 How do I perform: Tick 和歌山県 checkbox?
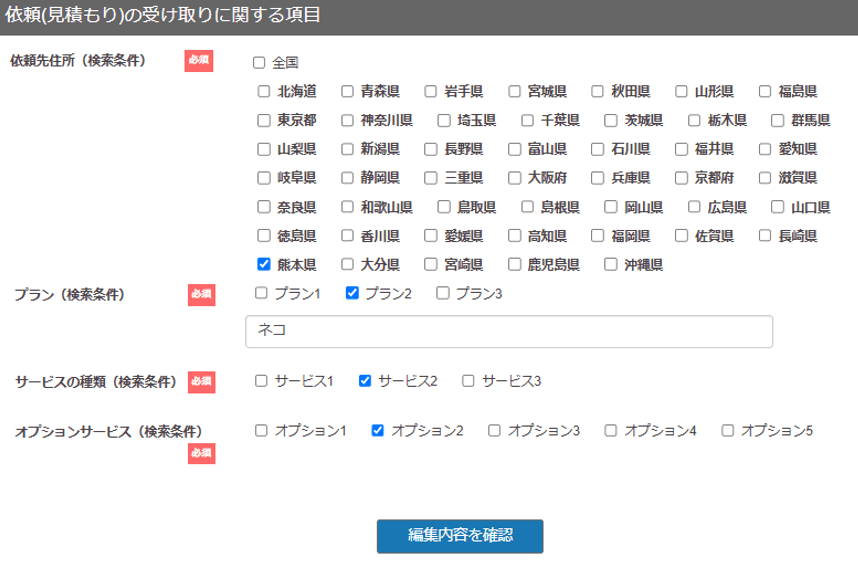coord(347,207)
